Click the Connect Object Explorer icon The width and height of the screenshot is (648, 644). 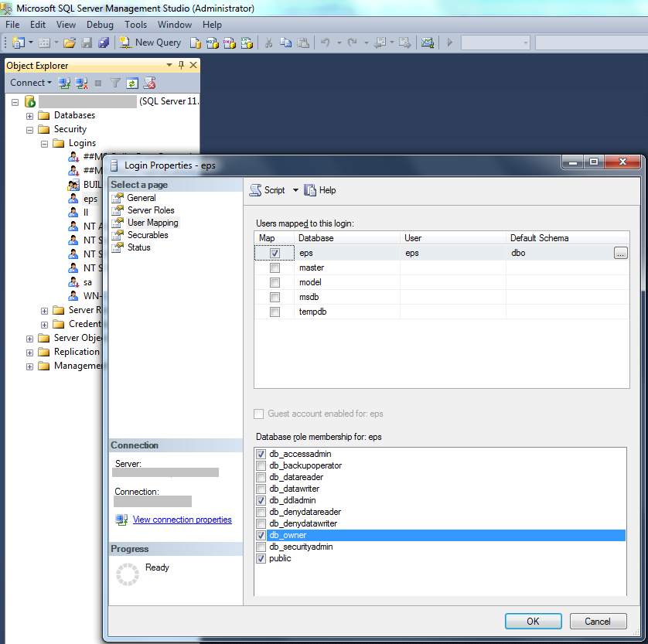64,83
